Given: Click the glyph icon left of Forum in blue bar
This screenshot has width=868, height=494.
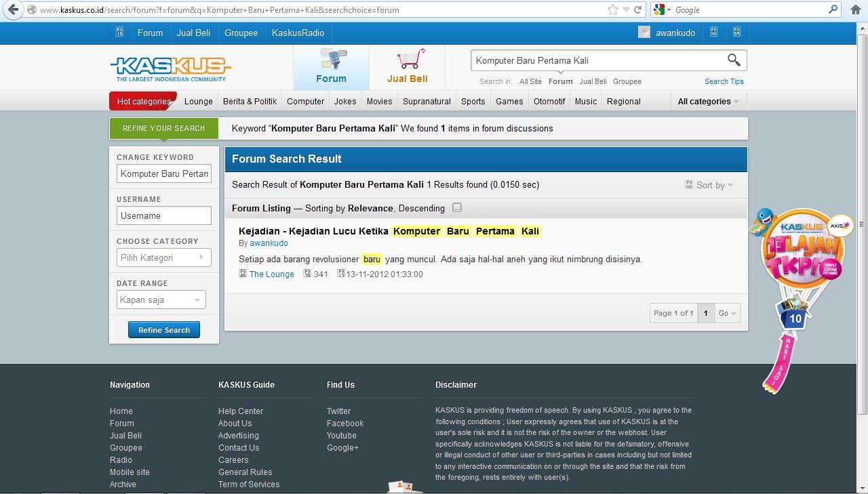Looking at the screenshot, I should coord(119,32).
